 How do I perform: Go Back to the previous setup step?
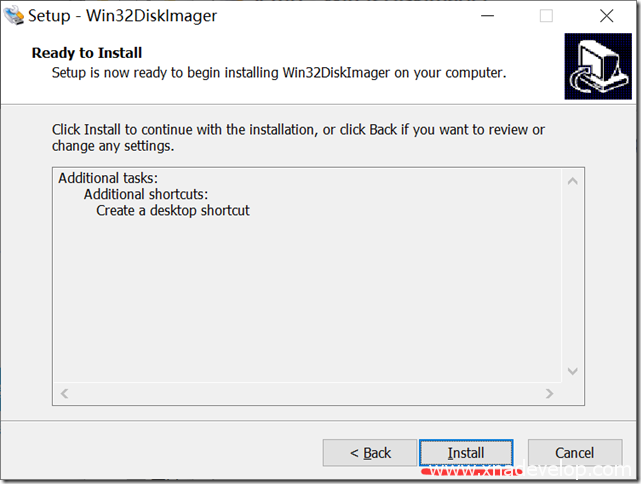coord(370,453)
